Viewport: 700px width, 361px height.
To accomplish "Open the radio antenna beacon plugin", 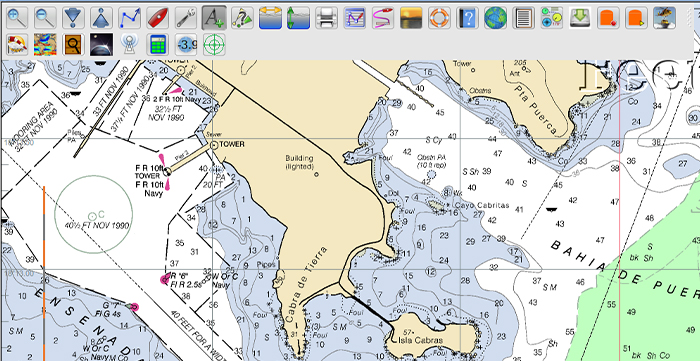I will 129,44.
